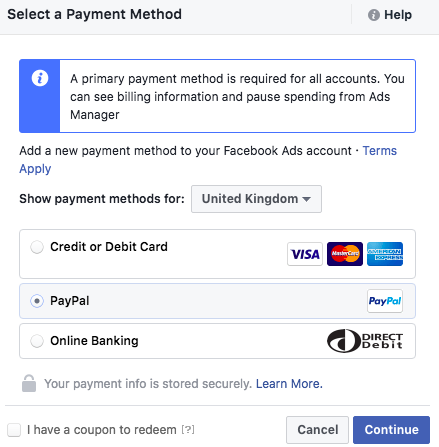Open the United Kingdom country dropdown

click(x=256, y=199)
